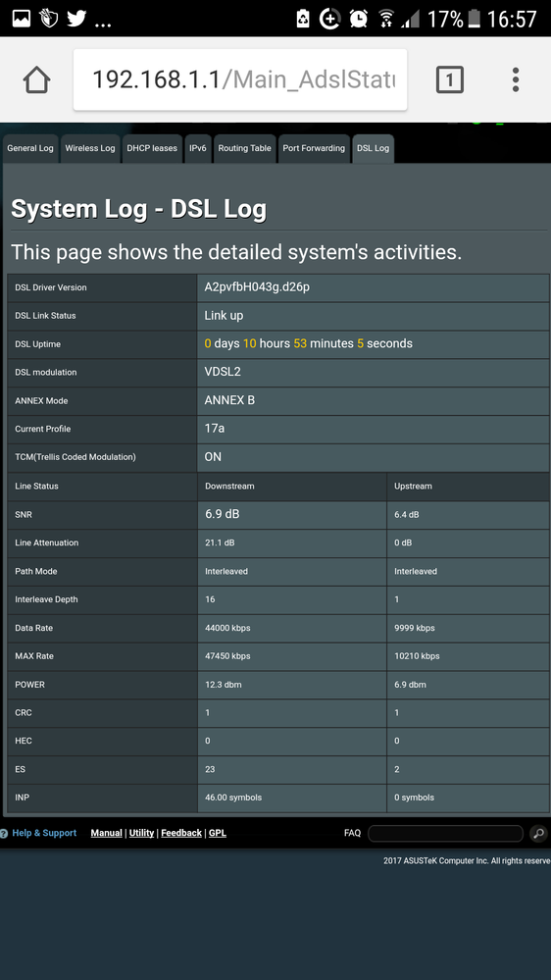Viewport: 551px width, 980px height.
Task: Open the browser three-dot overflow menu
Action: pos(516,80)
